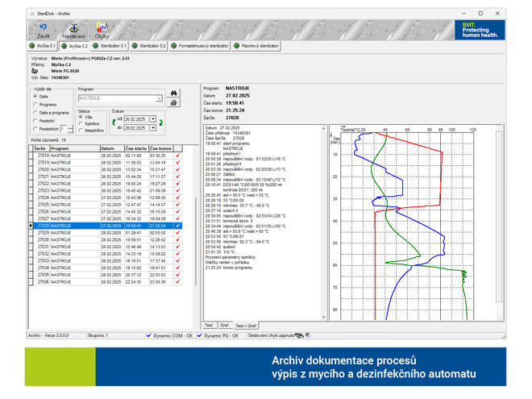Sort records by 'Datum' column header
The image size is (532, 399).
tap(111, 148)
